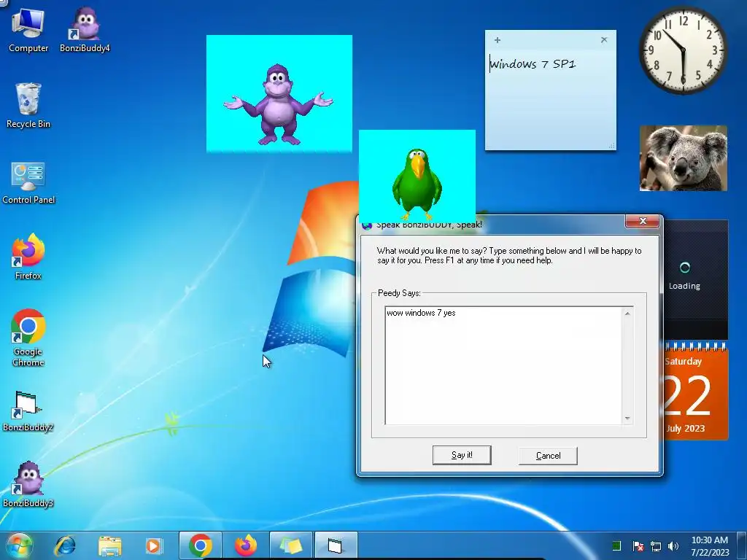Image resolution: width=747 pixels, height=560 pixels.
Task: Open network status tray icon
Action: (656, 546)
